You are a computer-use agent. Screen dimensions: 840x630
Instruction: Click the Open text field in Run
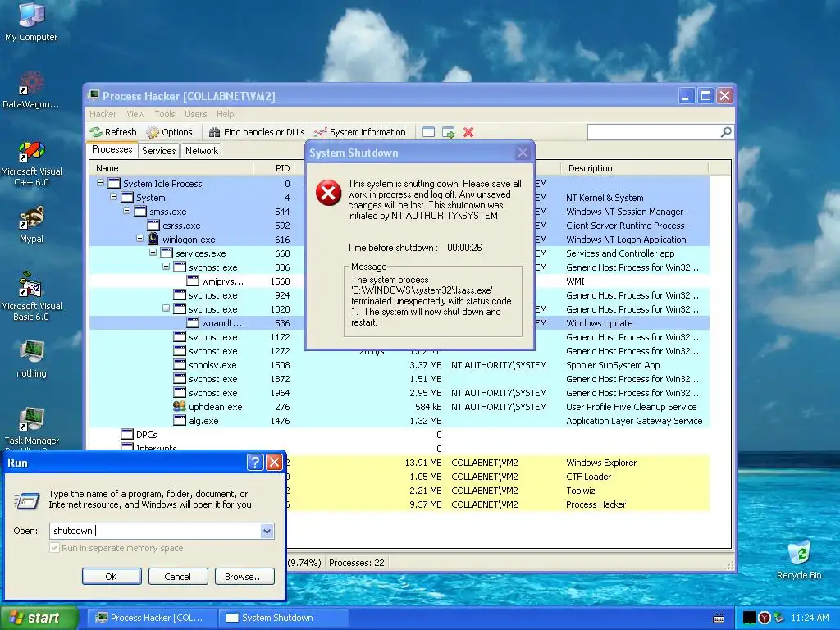(x=155, y=531)
